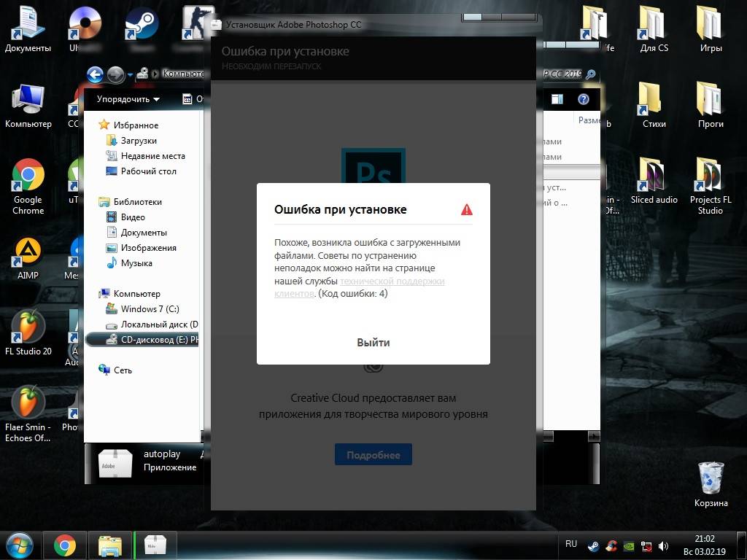
Task: Toggle the Explorer preview pane icon
Action: point(557,99)
